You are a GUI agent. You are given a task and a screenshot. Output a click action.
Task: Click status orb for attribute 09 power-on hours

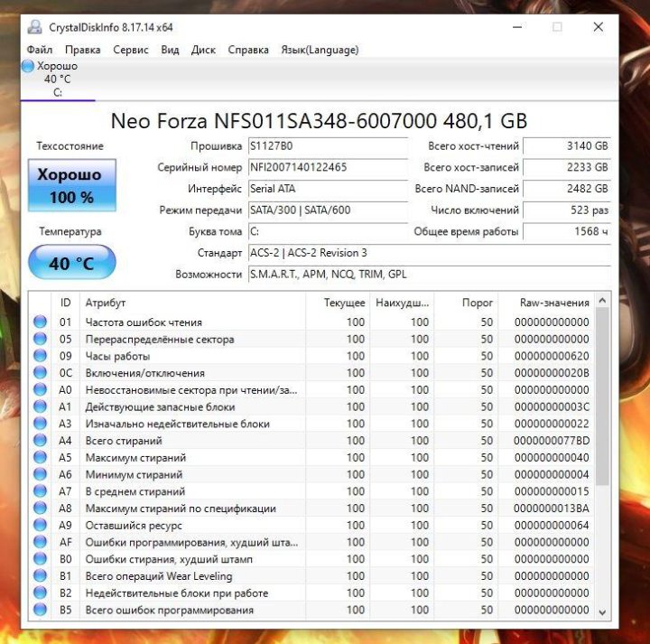click(40, 356)
